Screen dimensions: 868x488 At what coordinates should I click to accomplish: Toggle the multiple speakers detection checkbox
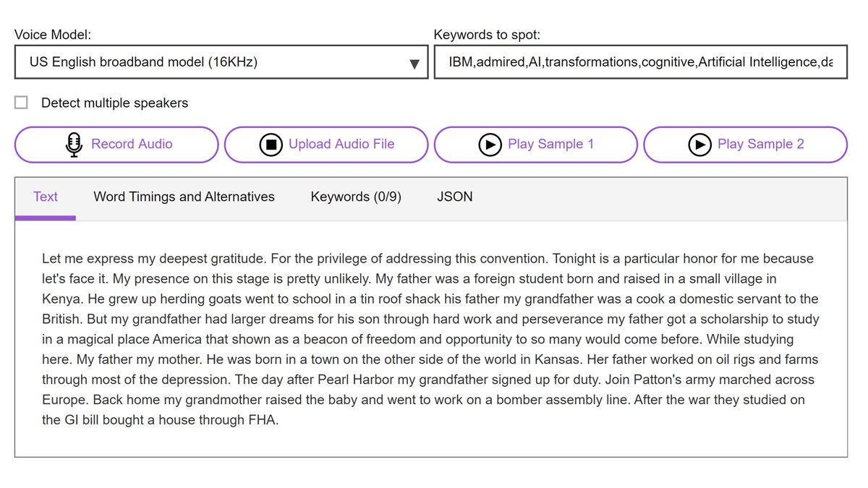click(x=20, y=102)
